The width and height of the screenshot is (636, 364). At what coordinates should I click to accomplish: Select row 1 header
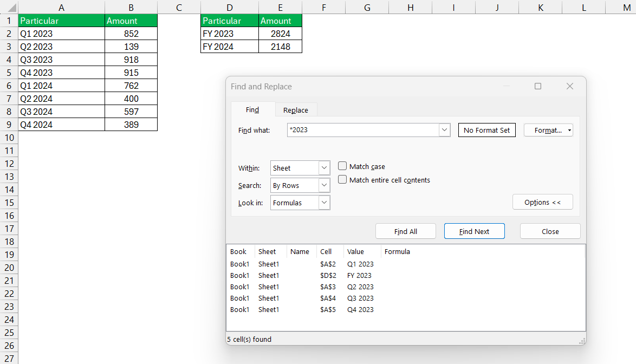9,21
